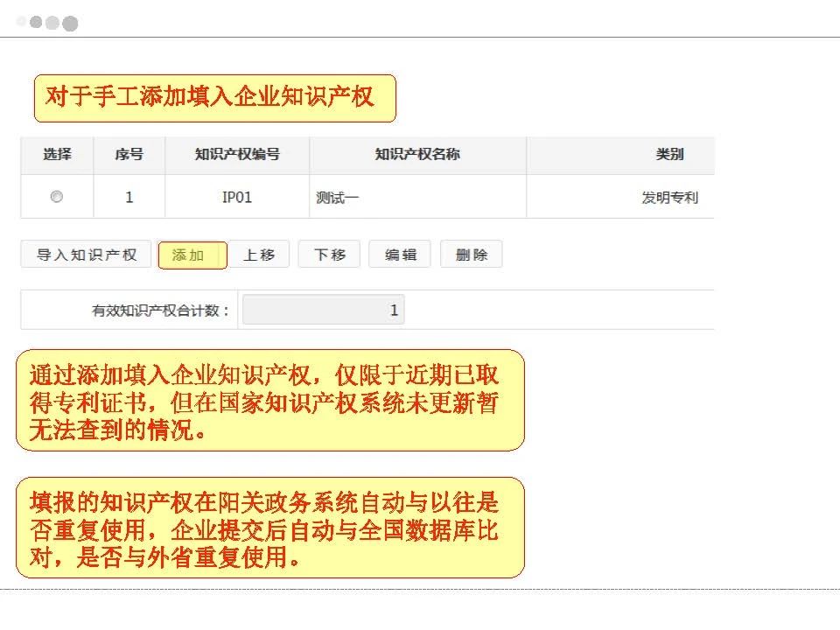Click the 导入知识产权 button
The image size is (840, 630).
pos(86,255)
